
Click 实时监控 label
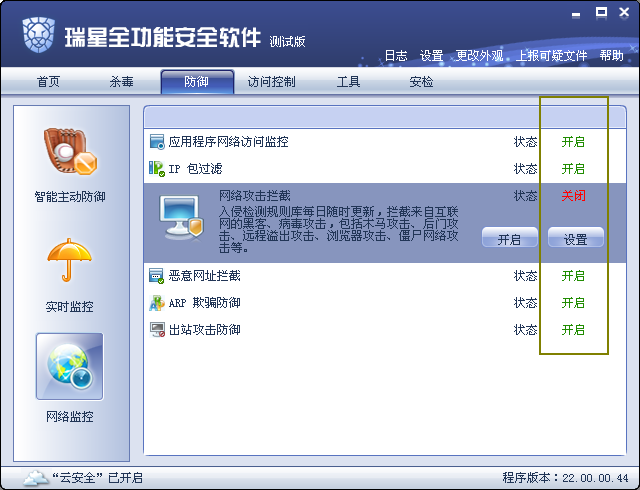[x=70, y=307]
